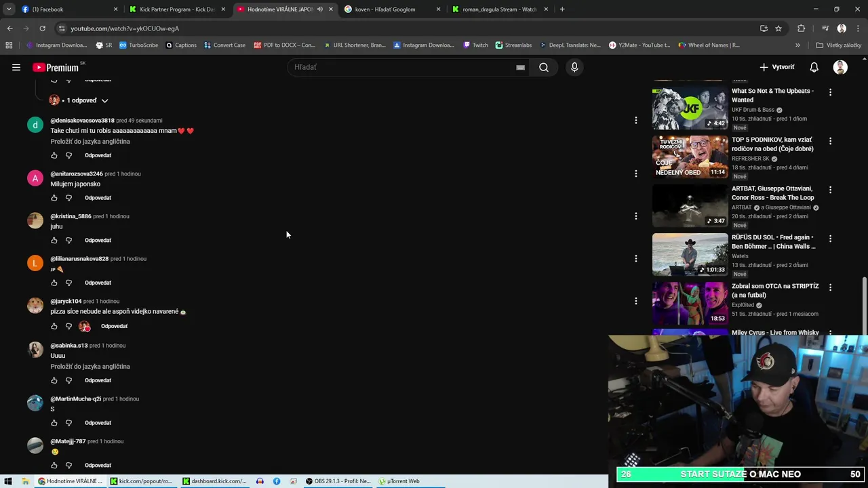
Task: Like the comment by @jaryck104
Action: pyautogui.click(x=54, y=326)
